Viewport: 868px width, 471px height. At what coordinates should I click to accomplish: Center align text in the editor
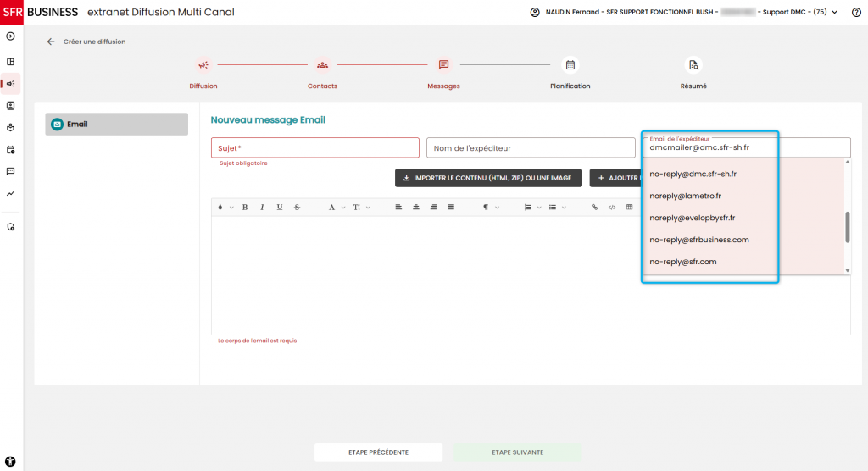[416, 207]
